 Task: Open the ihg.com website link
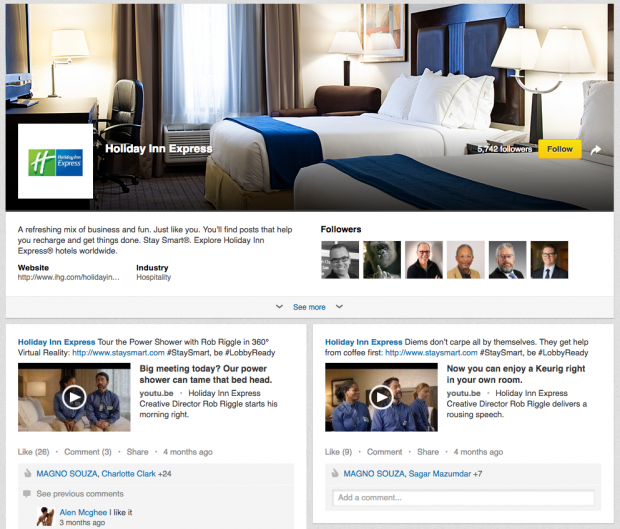coord(68,278)
